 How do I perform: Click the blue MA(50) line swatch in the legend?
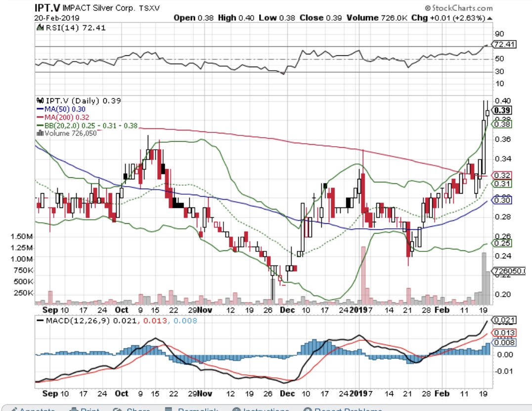(x=40, y=109)
